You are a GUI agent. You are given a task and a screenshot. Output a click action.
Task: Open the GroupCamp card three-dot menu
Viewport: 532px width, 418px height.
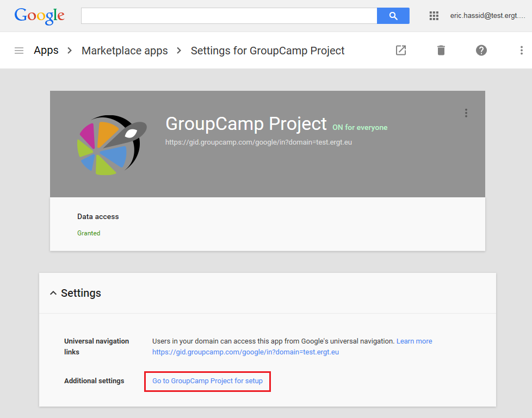[x=466, y=113]
